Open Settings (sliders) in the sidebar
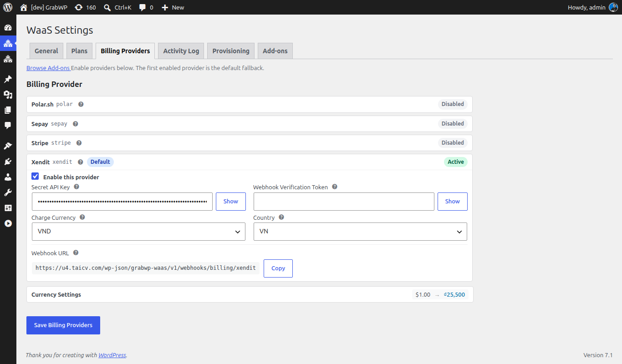The width and height of the screenshot is (622, 364). point(8,208)
